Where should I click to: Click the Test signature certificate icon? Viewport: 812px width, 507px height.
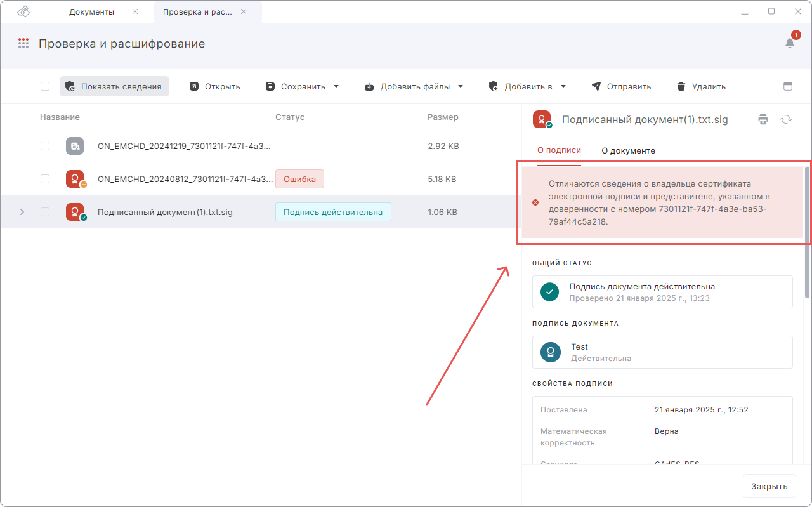click(551, 352)
